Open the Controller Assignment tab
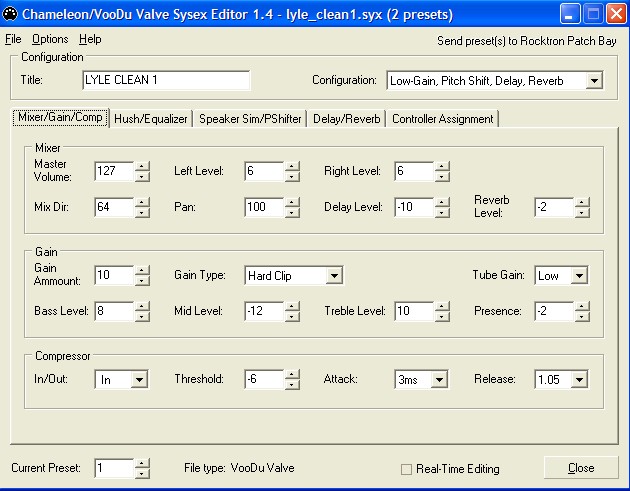The width and height of the screenshot is (630, 491). click(x=442, y=119)
